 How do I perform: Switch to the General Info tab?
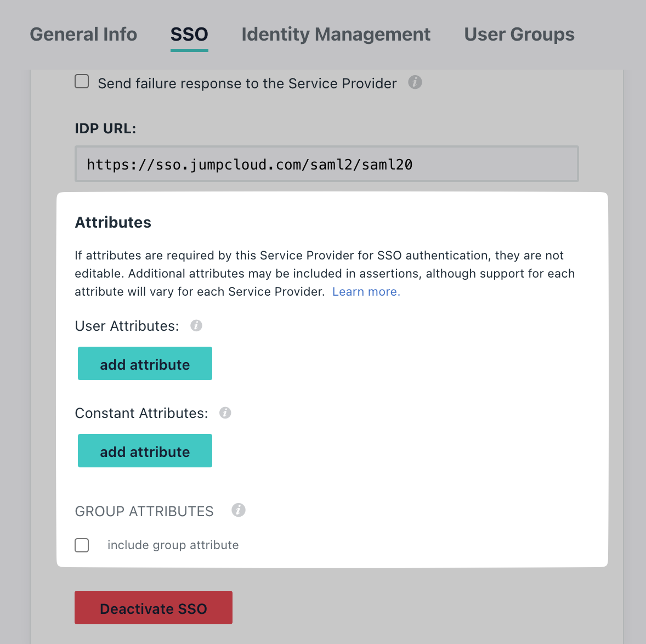pos(83,34)
